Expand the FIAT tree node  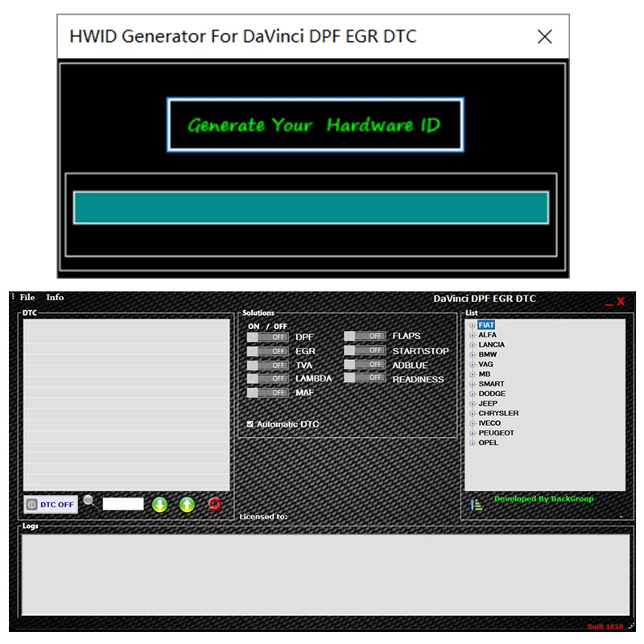[473, 325]
